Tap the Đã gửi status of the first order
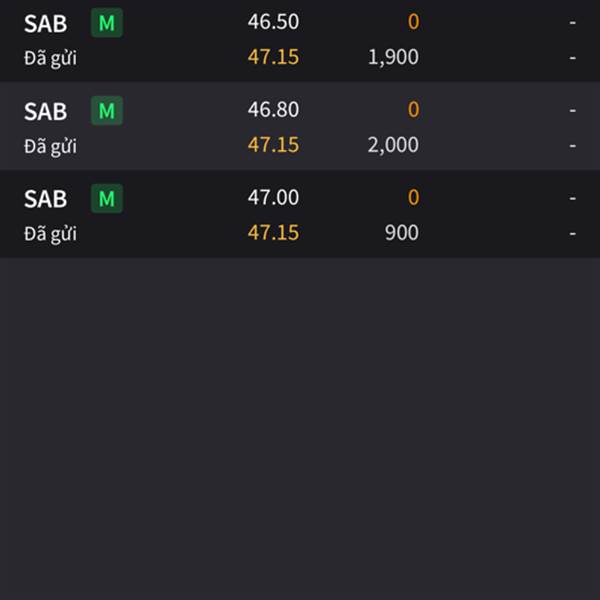Viewport: 600px width, 600px height. [50, 59]
